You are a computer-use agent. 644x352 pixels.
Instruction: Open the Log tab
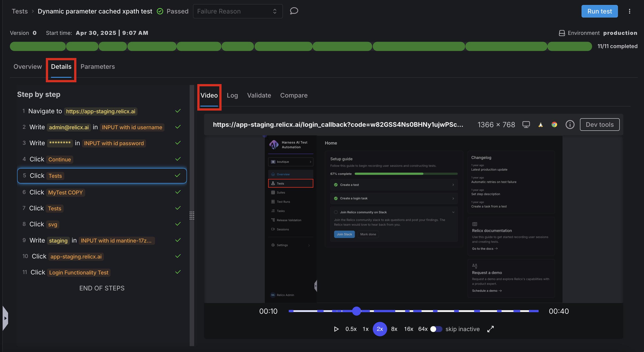tap(232, 95)
